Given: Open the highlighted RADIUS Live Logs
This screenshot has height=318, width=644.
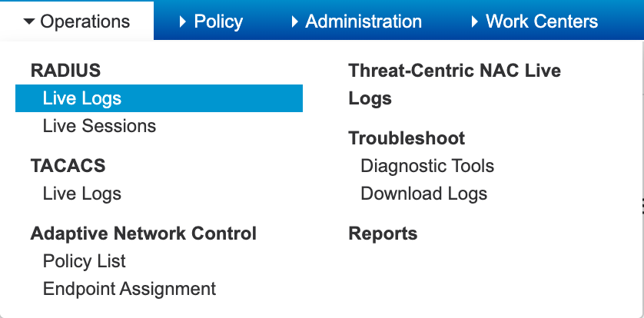Looking at the screenshot, I should (82, 98).
